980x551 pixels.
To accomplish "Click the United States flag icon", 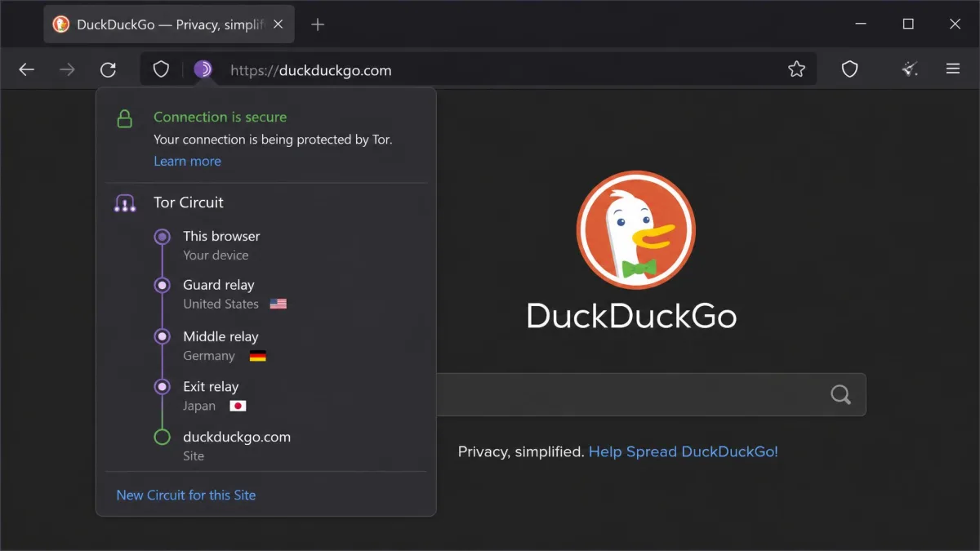I will 278,304.
